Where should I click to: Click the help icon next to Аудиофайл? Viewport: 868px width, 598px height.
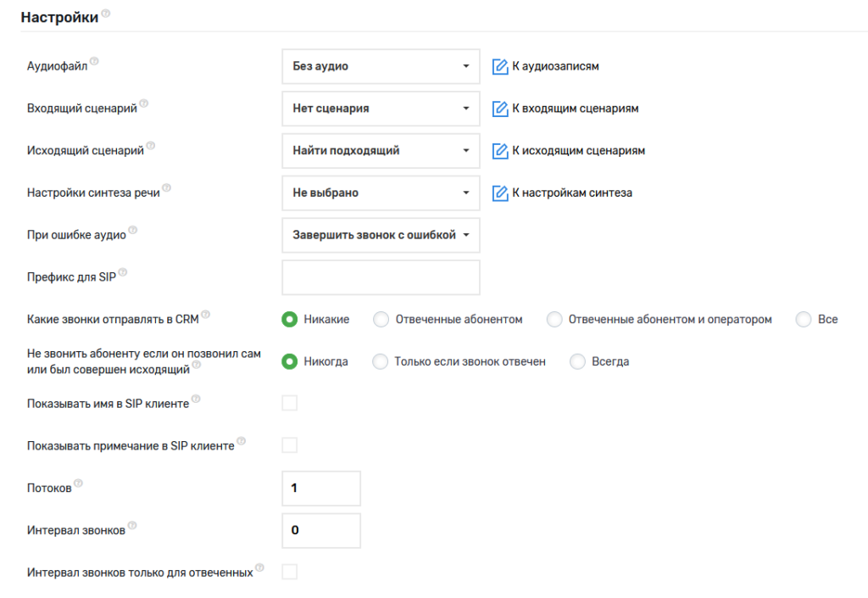[x=94, y=61]
